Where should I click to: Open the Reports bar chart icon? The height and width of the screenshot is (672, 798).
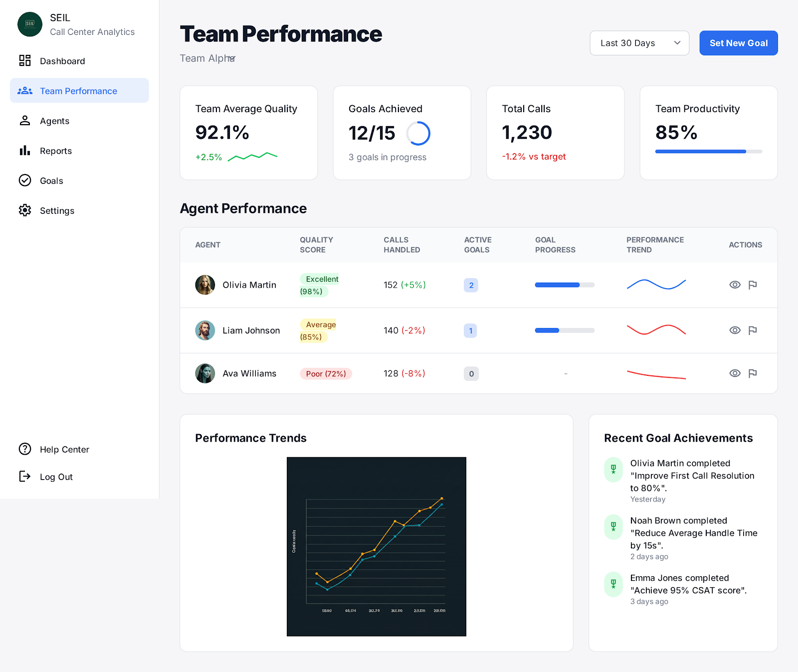(25, 151)
